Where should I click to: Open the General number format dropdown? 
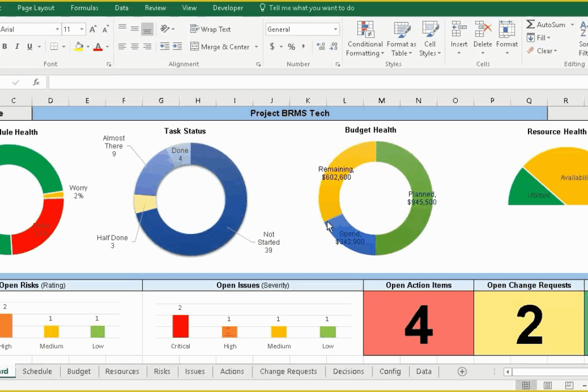(x=336, y=29)
